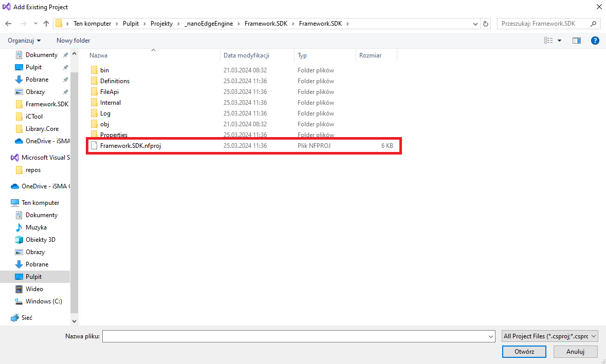Select the Framework.SDK.nfproj file
This screenshot has width=606, height=364.
pyautogui.click(x=131, y=146)
